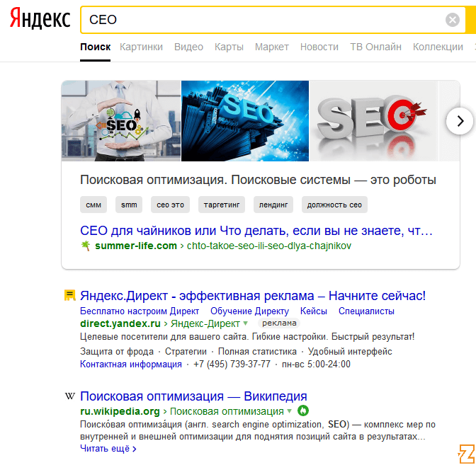Image resolution: width=476 pixels, height=465 pixels.
Task: Clear the search field with the X button
Action: point(453,20)
